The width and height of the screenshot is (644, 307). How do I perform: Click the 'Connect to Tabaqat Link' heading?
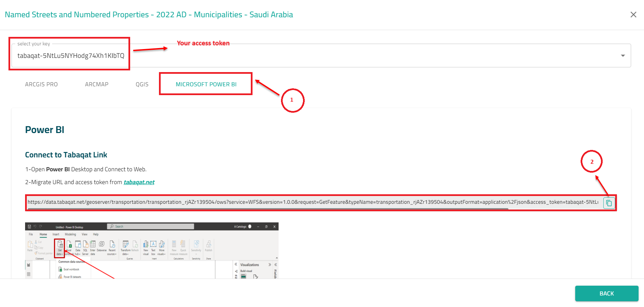[x=66, y=155]
